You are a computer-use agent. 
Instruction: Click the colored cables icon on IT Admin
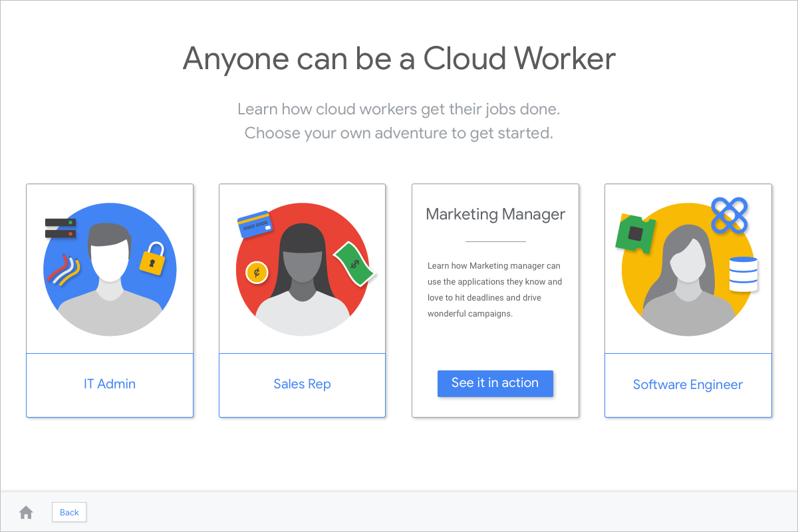pos(63,269)
